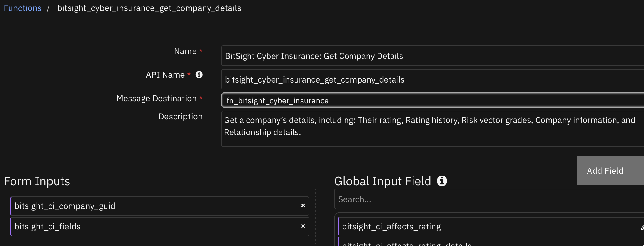Click the Message Destination label
Screen dimensions: 644x246
pyautogui.click(x=156, y=99)
